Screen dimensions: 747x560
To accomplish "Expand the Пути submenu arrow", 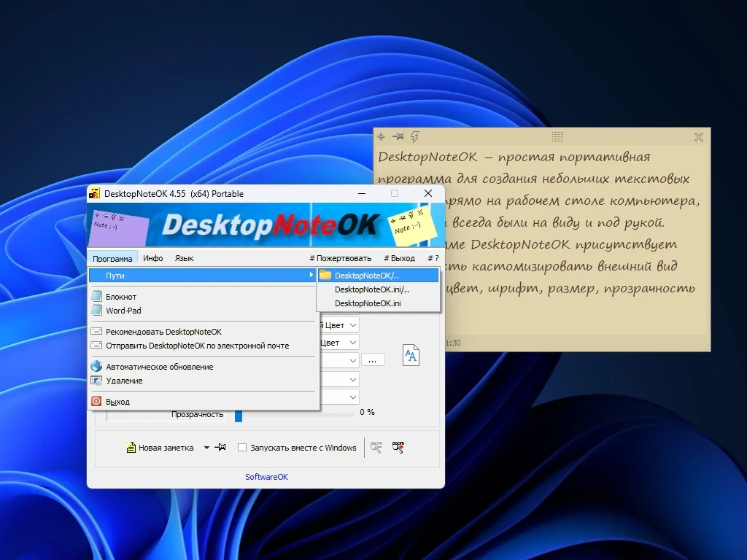I will pyautogui.click(x=311, y=275).
